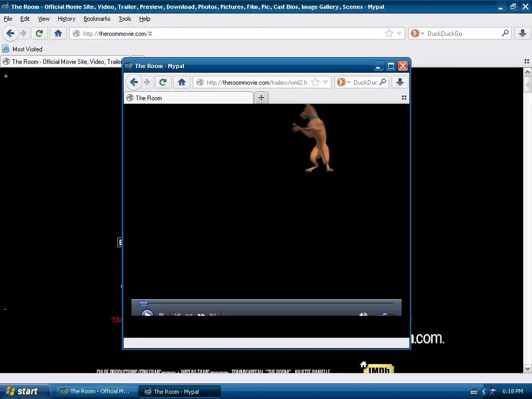
Task: Bookmark page with the main window star
Action: [389, 33]
